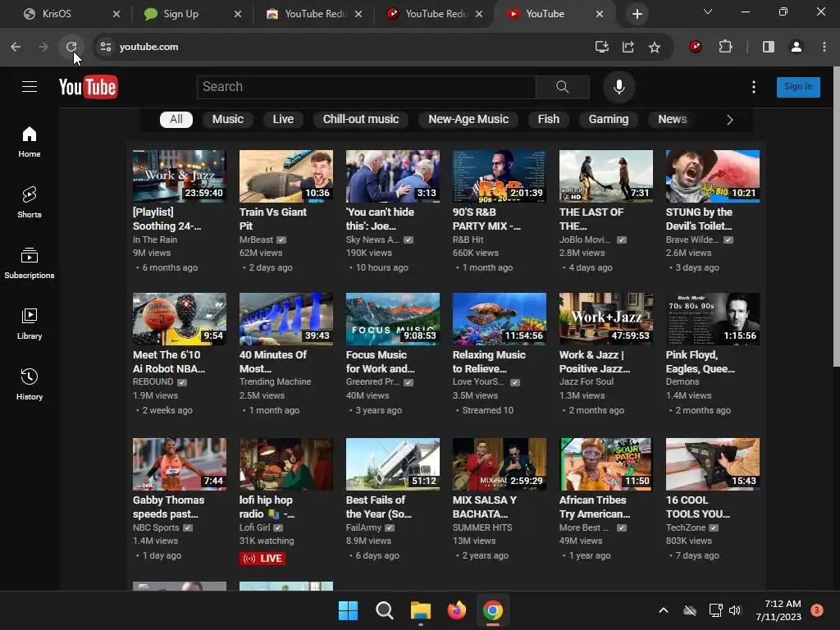Open tab search chevron
Image resolution: width=840 pixels, height=630 pixels.
point(708,11)
